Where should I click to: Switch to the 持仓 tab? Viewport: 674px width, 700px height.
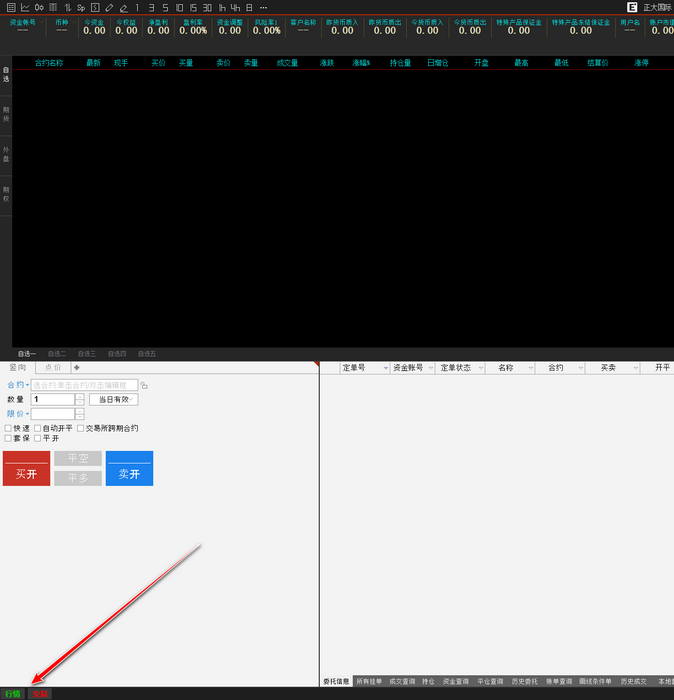click(x=428, y=681)
